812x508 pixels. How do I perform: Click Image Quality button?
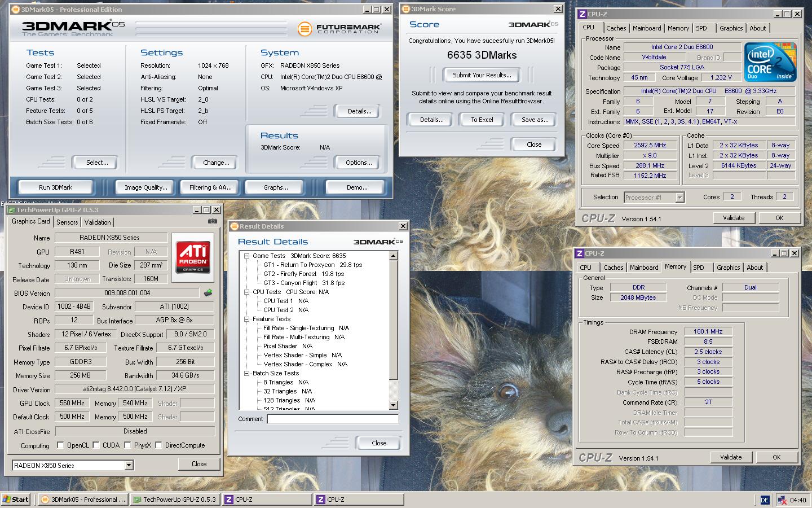pos(145,187)
